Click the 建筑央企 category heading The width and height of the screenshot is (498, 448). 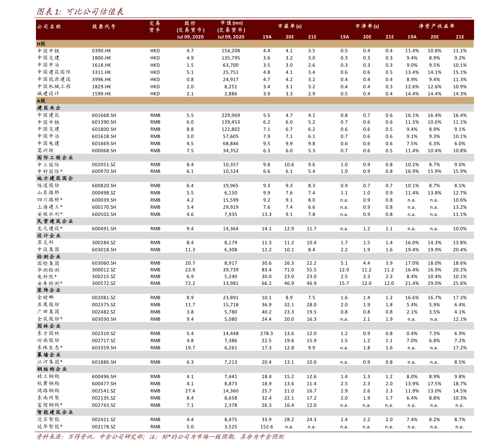[x=49, y=108]
